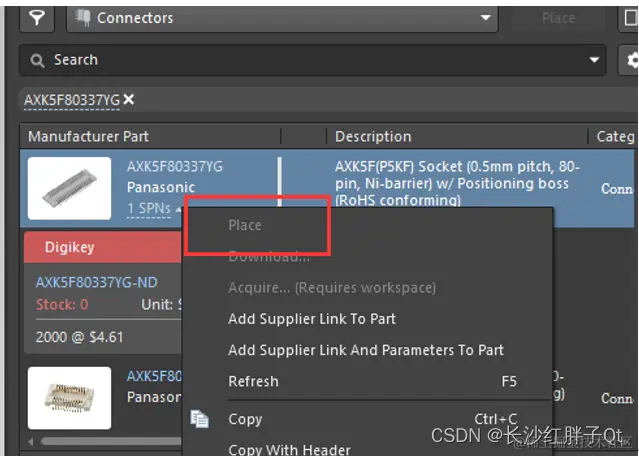Click into the Search field
This screenshot has height=456, width=639.
[x=313, y=60]
